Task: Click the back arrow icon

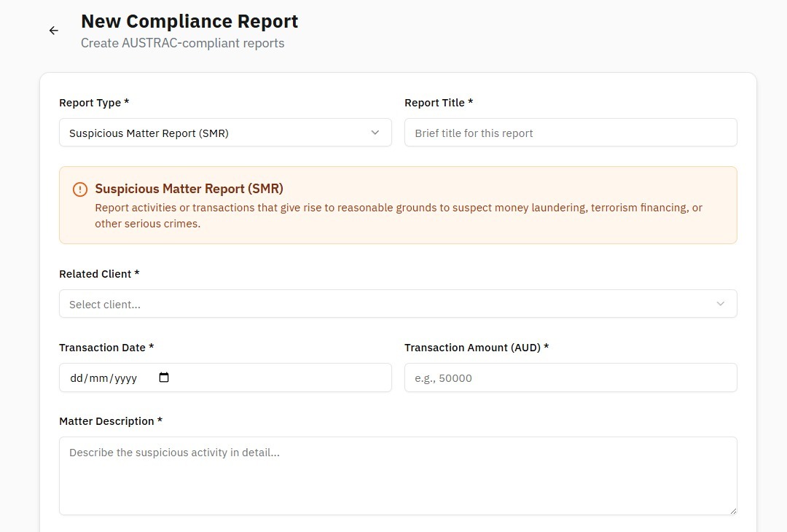Action: (x=53, y=31)
